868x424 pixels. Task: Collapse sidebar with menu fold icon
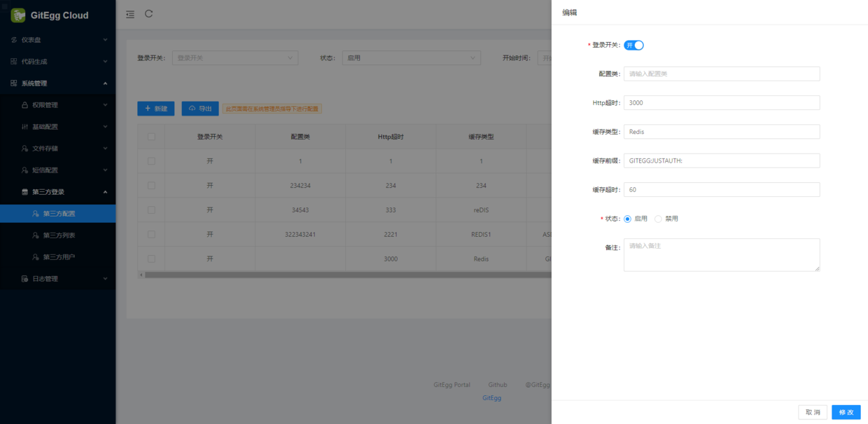pyautogui.click(x=130, y=14)
